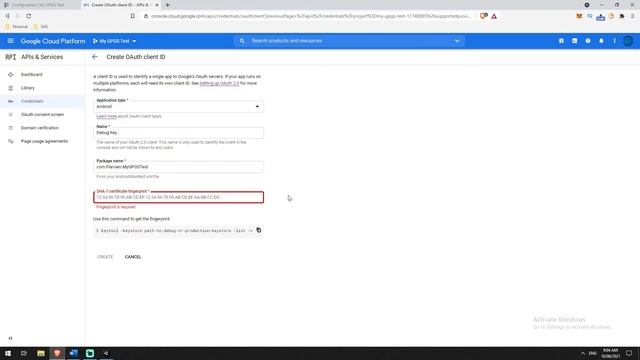Open Domain verification in sidebar
The image size is (640, 360).
point(40,128)
